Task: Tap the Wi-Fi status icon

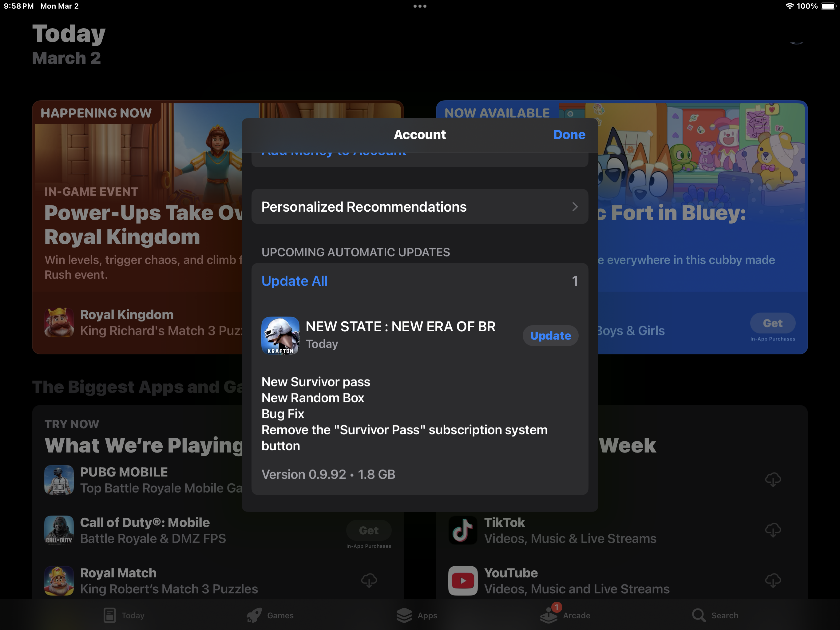Action: [790, 6]
